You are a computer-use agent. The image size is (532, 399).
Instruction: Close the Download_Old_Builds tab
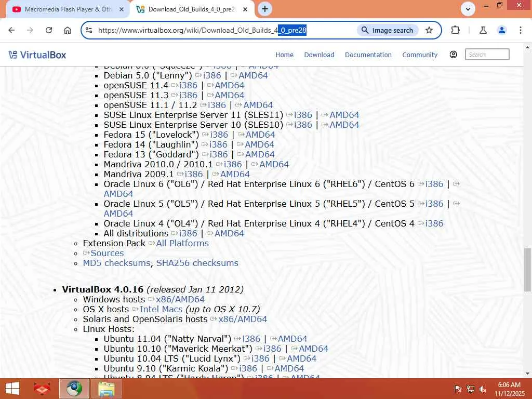click(245, 9)
